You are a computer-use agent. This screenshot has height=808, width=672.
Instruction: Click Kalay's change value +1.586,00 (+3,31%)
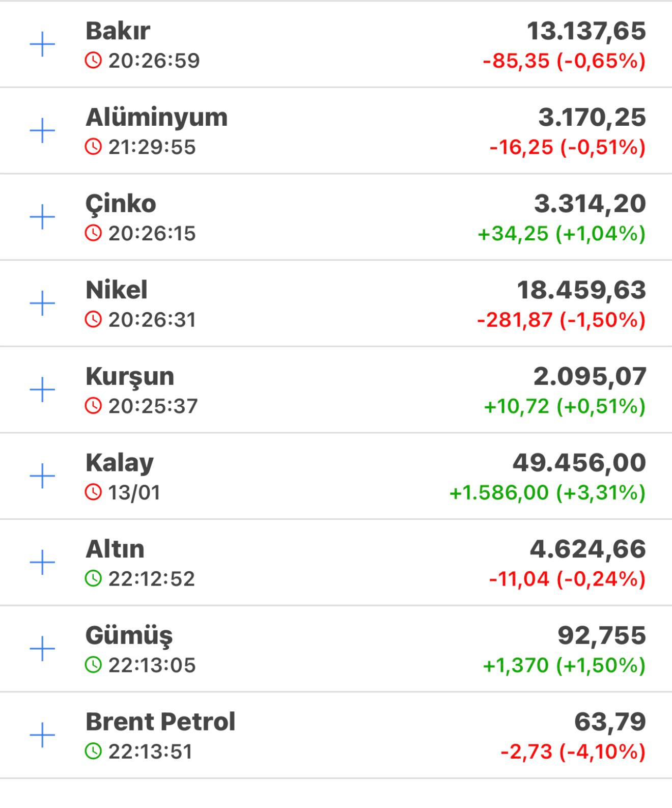(547, 492)
